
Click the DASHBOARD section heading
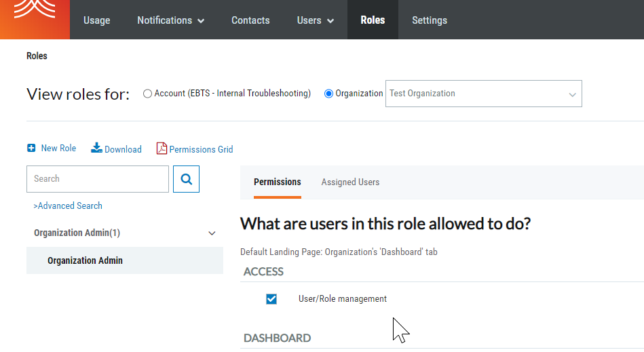tap(278, 338)
